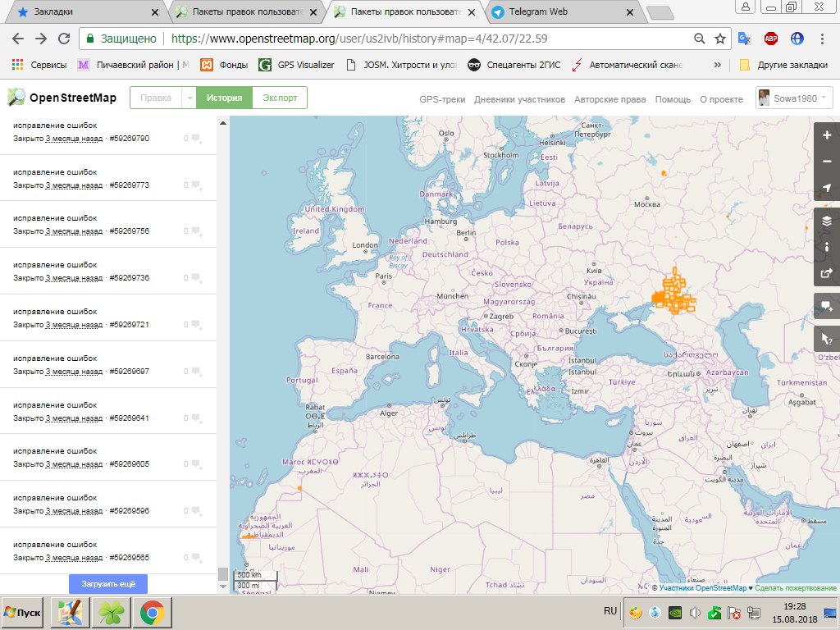Open Chrome from the taskbar

tap(152, 612)
